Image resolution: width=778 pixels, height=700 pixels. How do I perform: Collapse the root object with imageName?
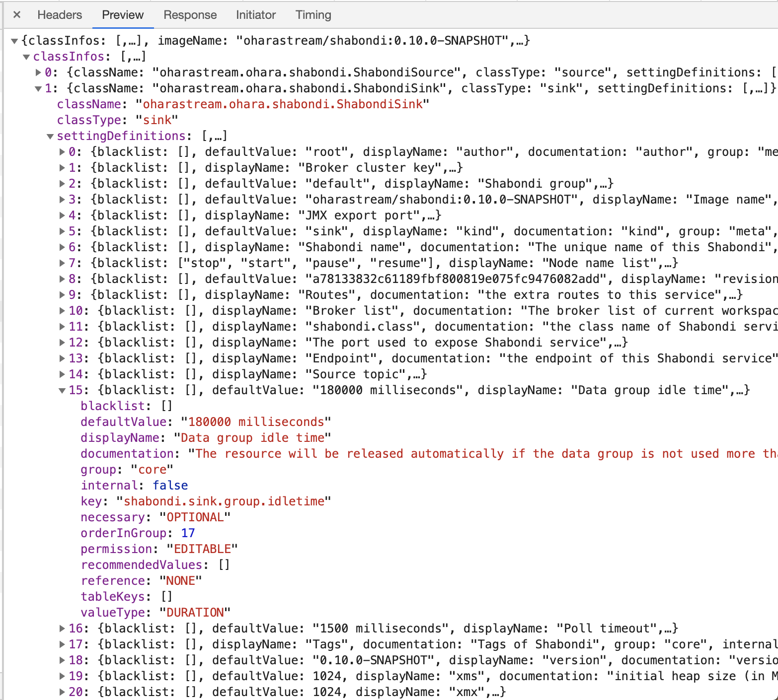[14, 41]
